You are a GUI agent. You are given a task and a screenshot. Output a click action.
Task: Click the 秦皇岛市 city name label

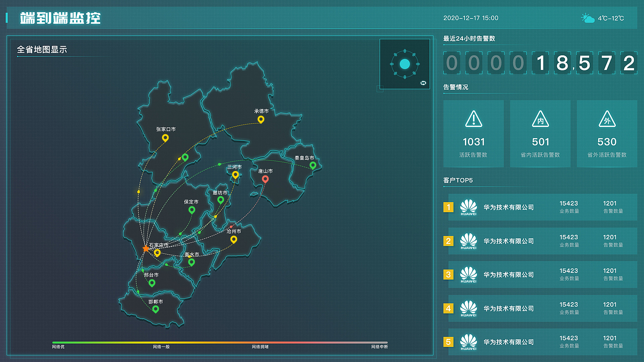tap(304, 158)
